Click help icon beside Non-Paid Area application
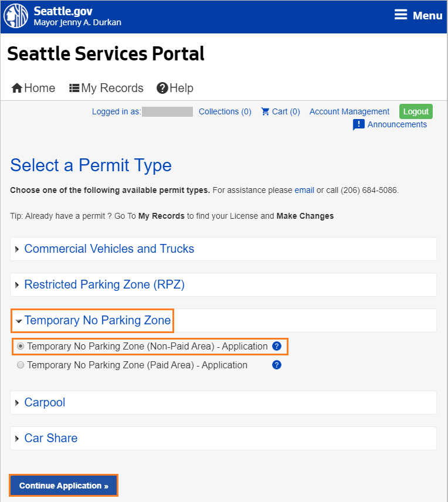The width and height of the screenshot is (448, 502). pyautogui.click(x=277, y=347)
